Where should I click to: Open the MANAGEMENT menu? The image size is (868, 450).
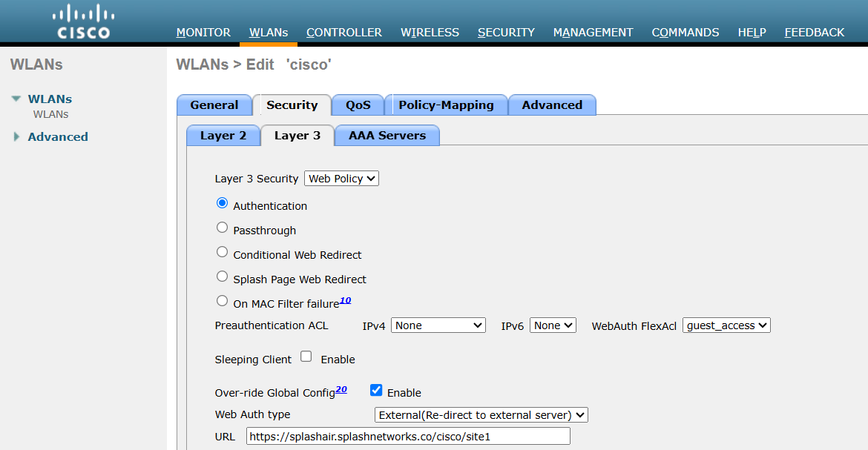(593, 33)
